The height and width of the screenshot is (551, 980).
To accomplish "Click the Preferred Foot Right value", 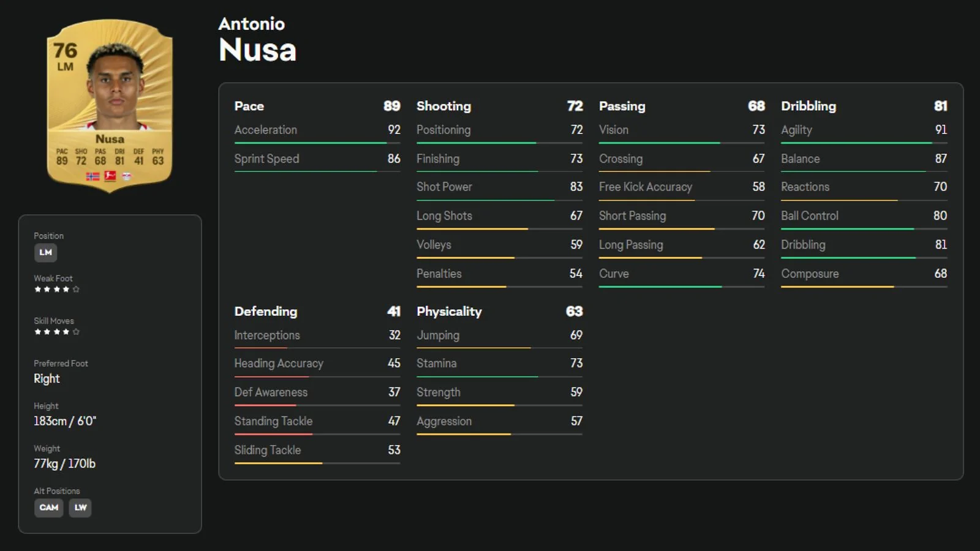I will [47, 379].
